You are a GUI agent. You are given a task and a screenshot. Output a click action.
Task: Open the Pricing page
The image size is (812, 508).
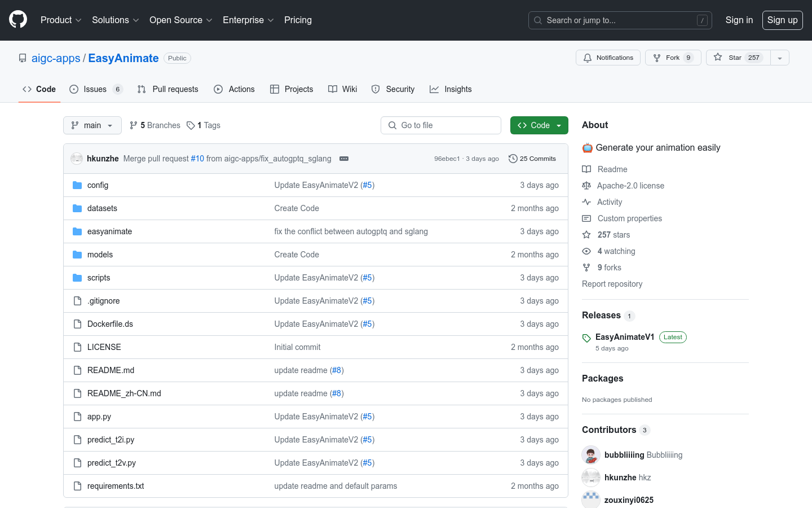[x=298, y=20]
